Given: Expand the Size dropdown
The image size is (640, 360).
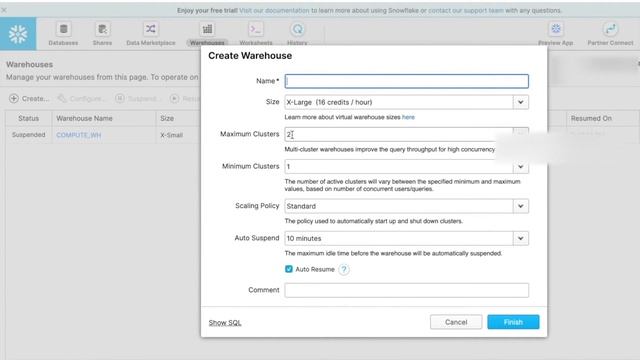Looking at the screenshot, I should pos(520,102).
